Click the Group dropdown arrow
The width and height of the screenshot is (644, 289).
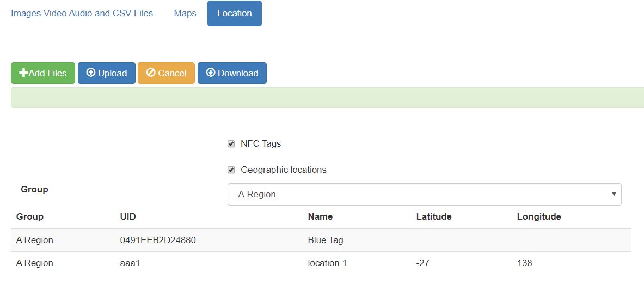614,194
